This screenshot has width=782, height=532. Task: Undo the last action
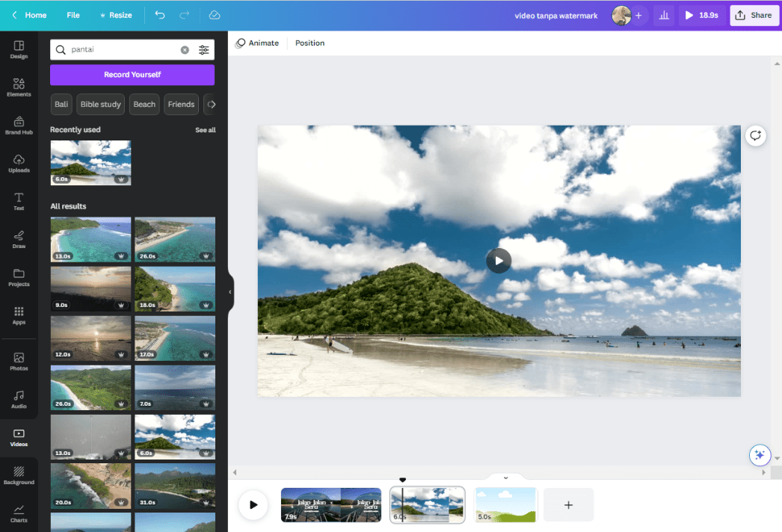point(159,14)
